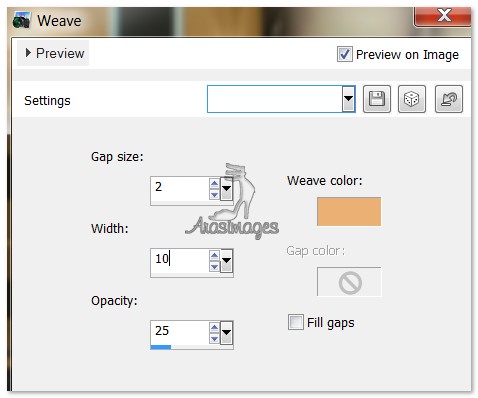Click the PaintShop camera icon in title bar
Viewport: 478px width, 398px height.
tap(22, 20)
